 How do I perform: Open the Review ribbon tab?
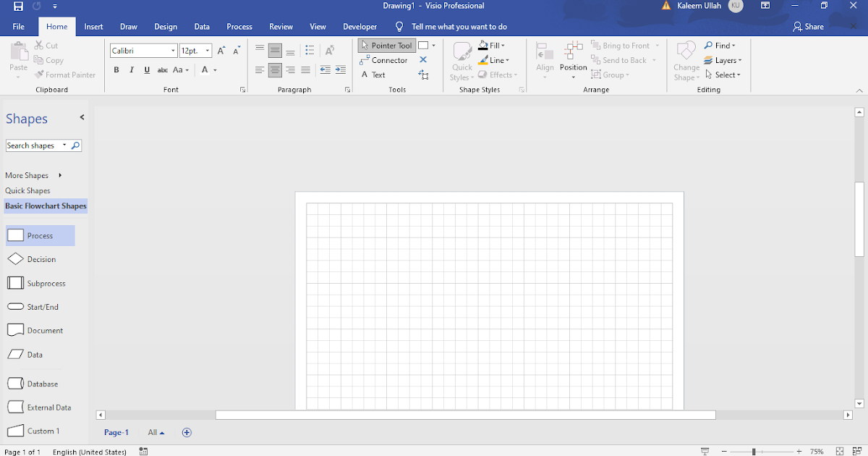(281, 26)
